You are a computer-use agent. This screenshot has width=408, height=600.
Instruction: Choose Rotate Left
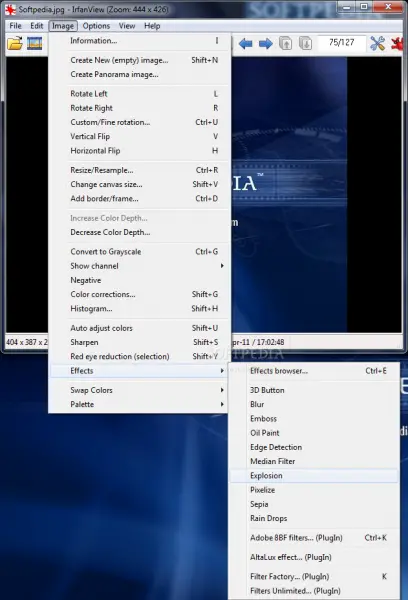click(140, 94)
